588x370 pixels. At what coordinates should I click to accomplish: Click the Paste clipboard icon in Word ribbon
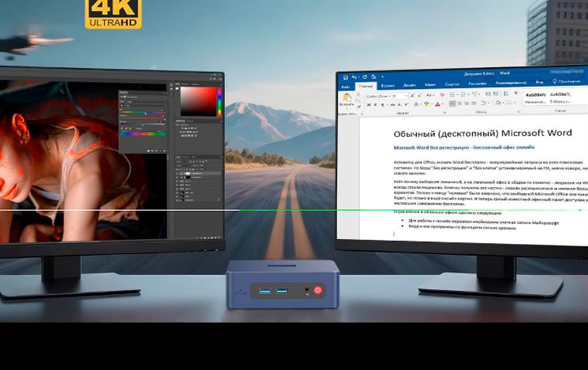tap(346, 98)
